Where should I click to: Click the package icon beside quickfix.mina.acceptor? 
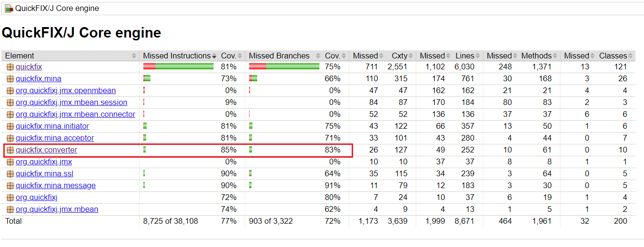10,138
